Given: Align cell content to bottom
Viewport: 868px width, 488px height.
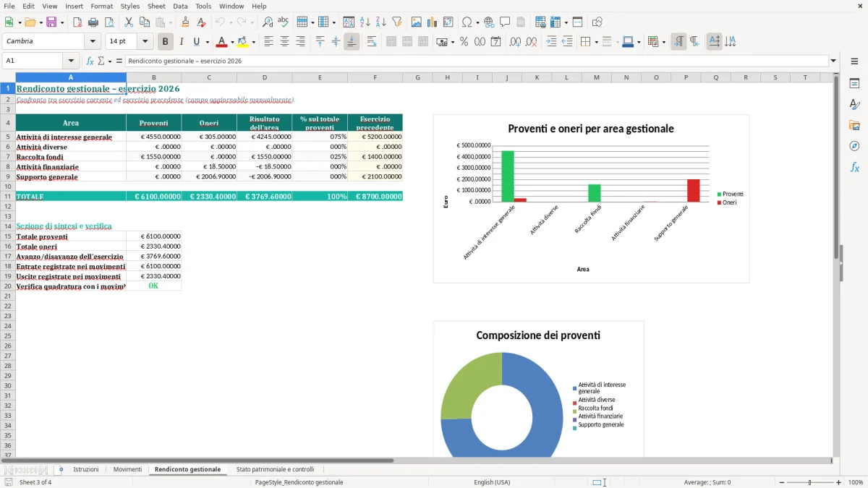Looking at the screenshot, I should (x=352, y=42).
